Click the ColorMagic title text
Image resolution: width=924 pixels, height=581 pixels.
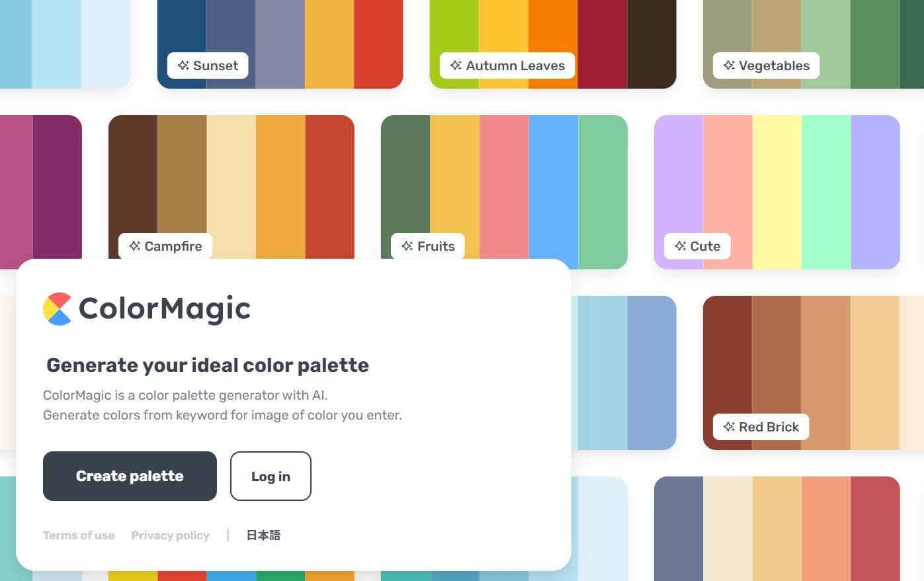165,309
